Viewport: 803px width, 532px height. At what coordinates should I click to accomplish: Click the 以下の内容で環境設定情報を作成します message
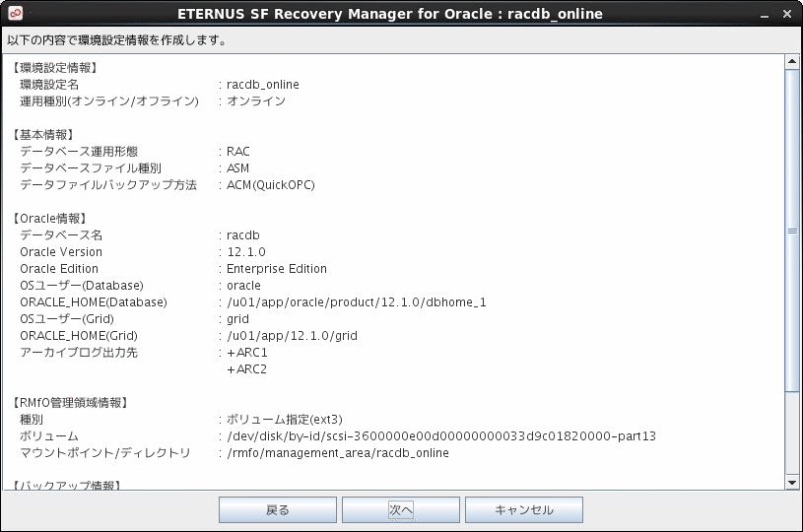[117, 40]
